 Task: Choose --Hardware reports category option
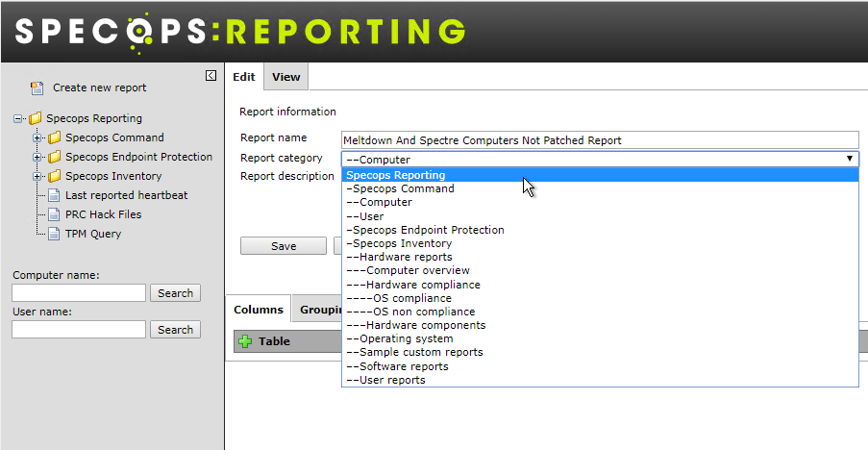click(600, 257)
